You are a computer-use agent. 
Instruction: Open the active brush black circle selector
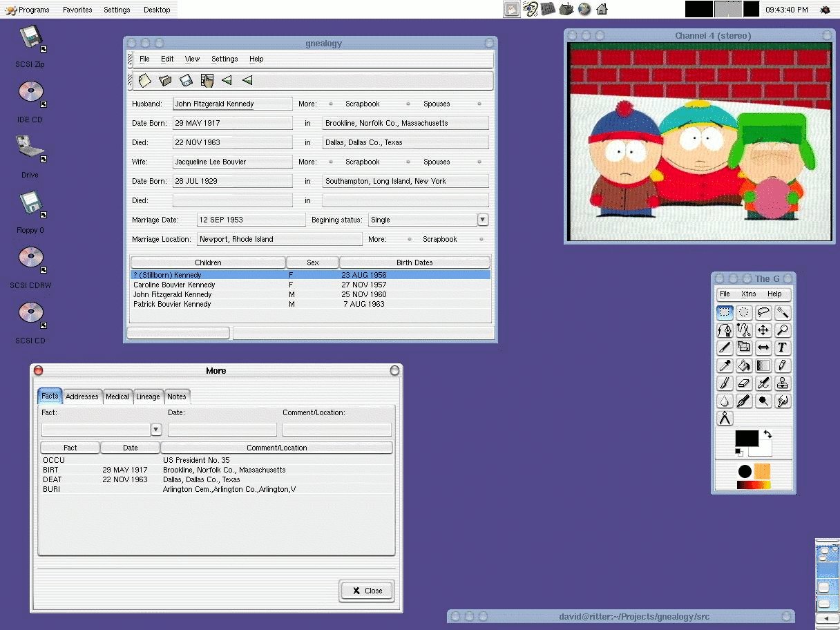click(x=745, y=472)
